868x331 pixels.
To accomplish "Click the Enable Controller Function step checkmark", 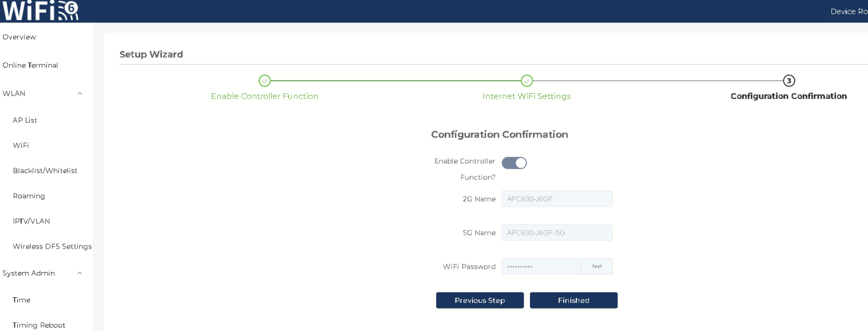I will pos(264,81).
